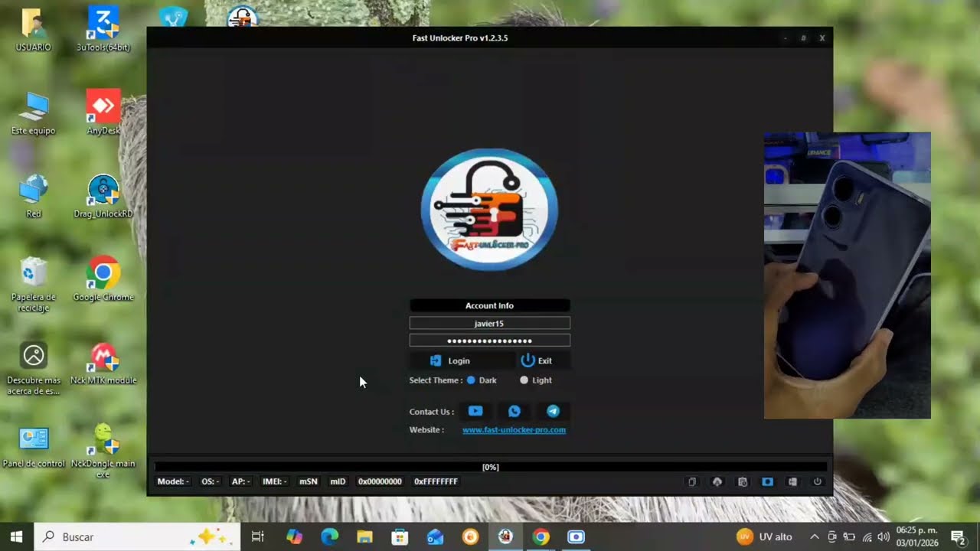Image resolution: width=980 pixels, height=551 pixels.
Task: Open the notifications center icon
Action: tap(957, 536)
